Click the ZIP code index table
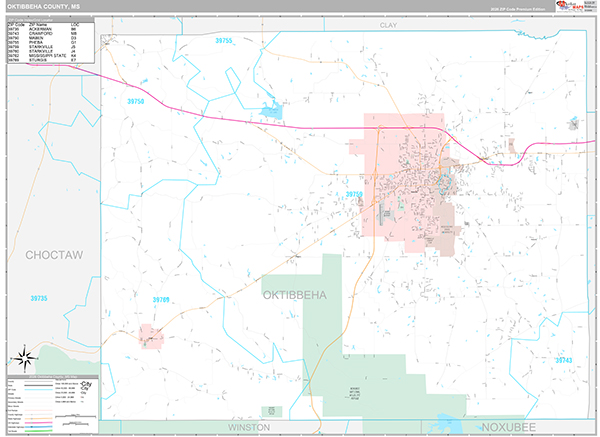 [51, 41]
